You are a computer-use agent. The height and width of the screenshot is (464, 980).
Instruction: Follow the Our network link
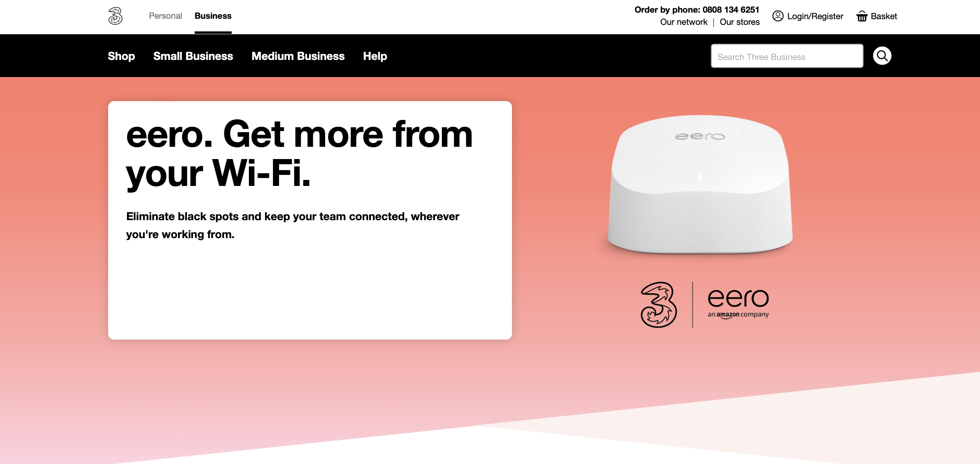[x=684, y=22]
